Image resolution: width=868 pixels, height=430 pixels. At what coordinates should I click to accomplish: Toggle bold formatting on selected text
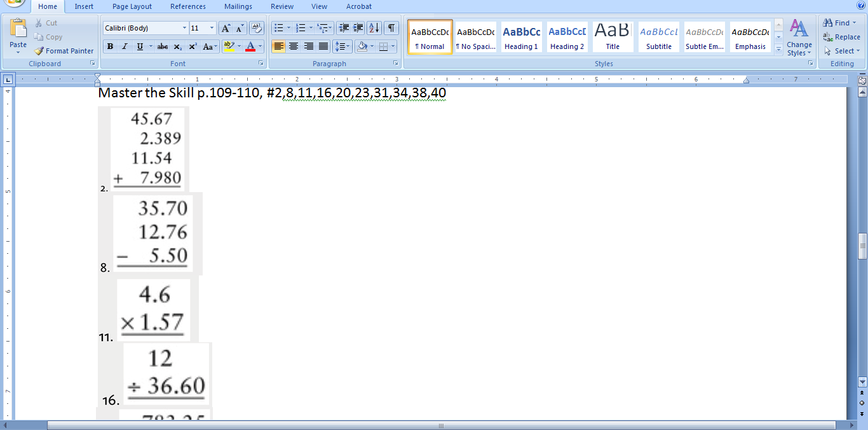tap(109, 47)
